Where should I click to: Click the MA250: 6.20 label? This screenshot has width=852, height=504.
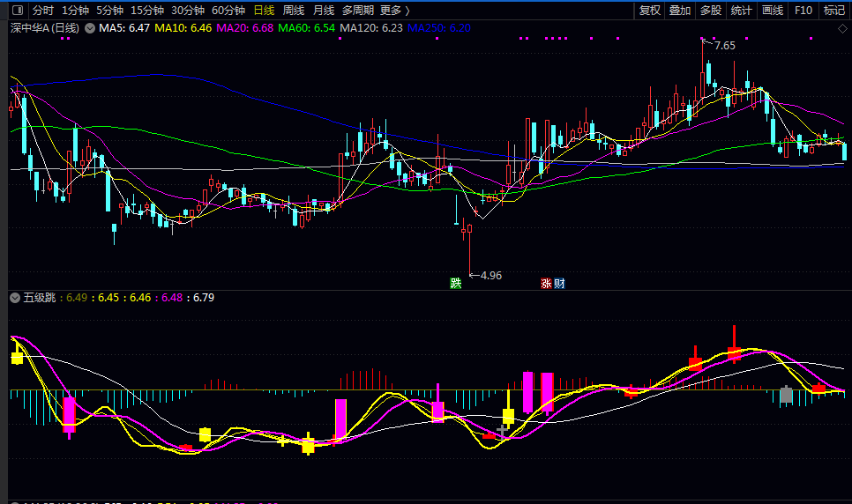[439, 28]
